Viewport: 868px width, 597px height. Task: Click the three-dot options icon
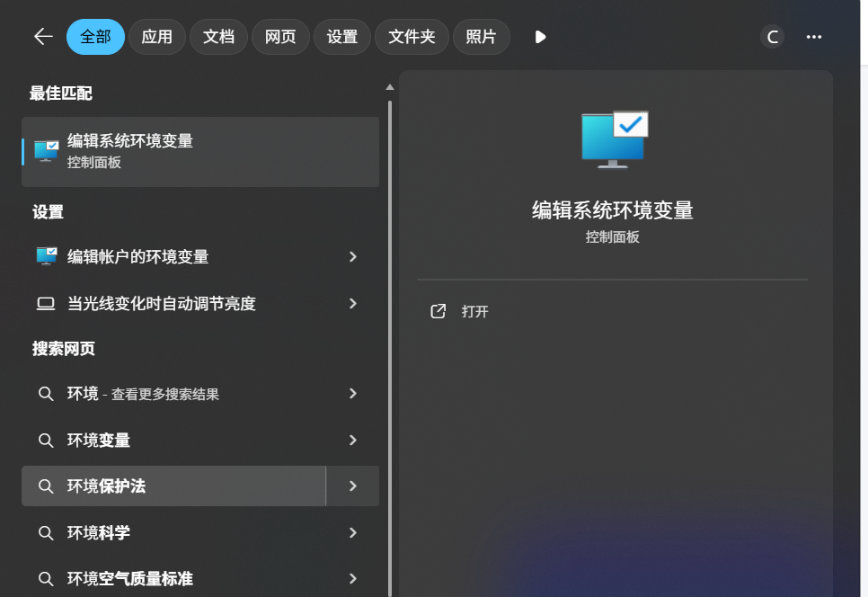(814, 37)
